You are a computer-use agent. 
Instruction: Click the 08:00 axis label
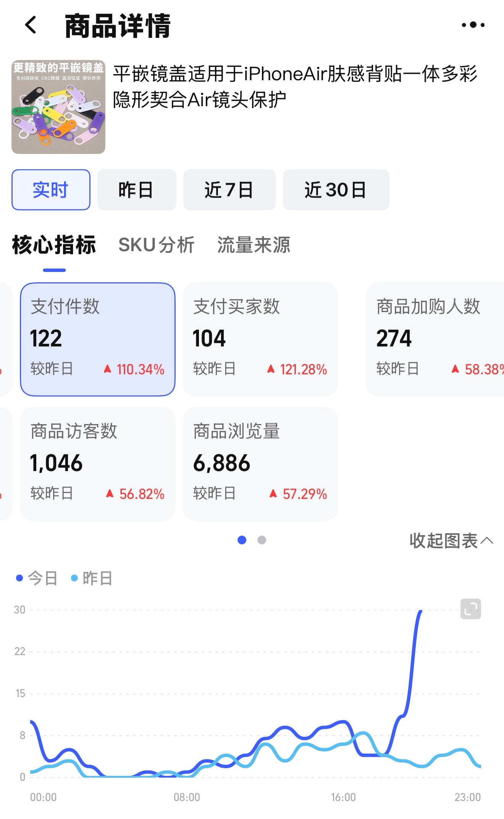click(x=187, y=797)
